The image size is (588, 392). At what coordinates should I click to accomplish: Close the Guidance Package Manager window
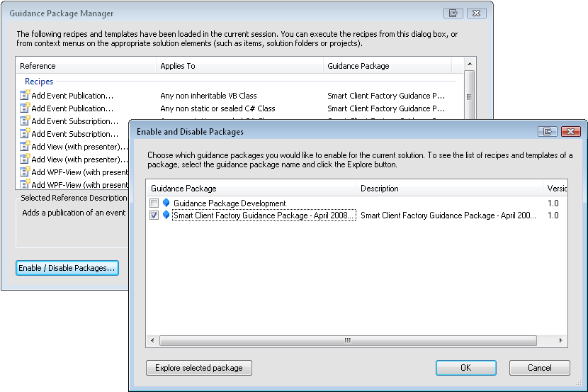pyautogui.click(x=476, y=13)
